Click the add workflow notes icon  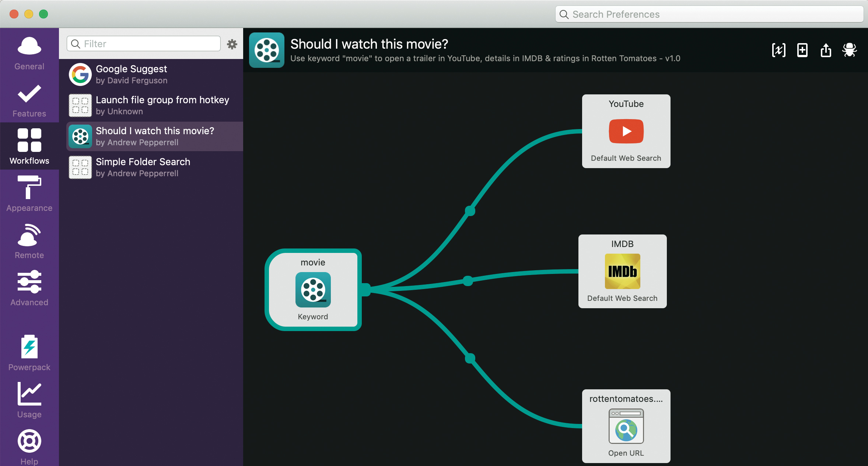point(802,50)
